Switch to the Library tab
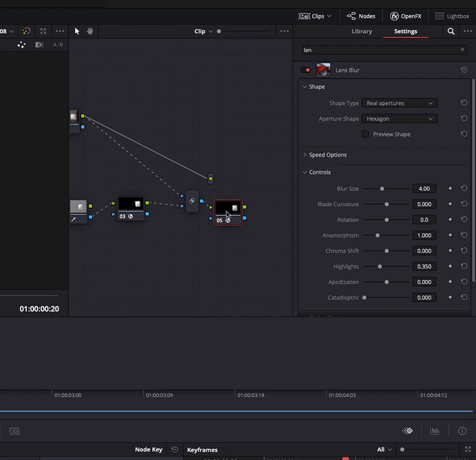Image resolution: width=476 pixels, height=460 pixels. pyautogui.click(x=361, y=31)
